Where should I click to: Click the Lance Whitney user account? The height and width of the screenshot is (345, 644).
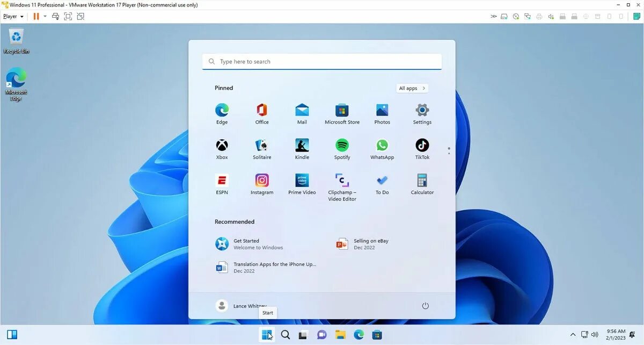241,306
